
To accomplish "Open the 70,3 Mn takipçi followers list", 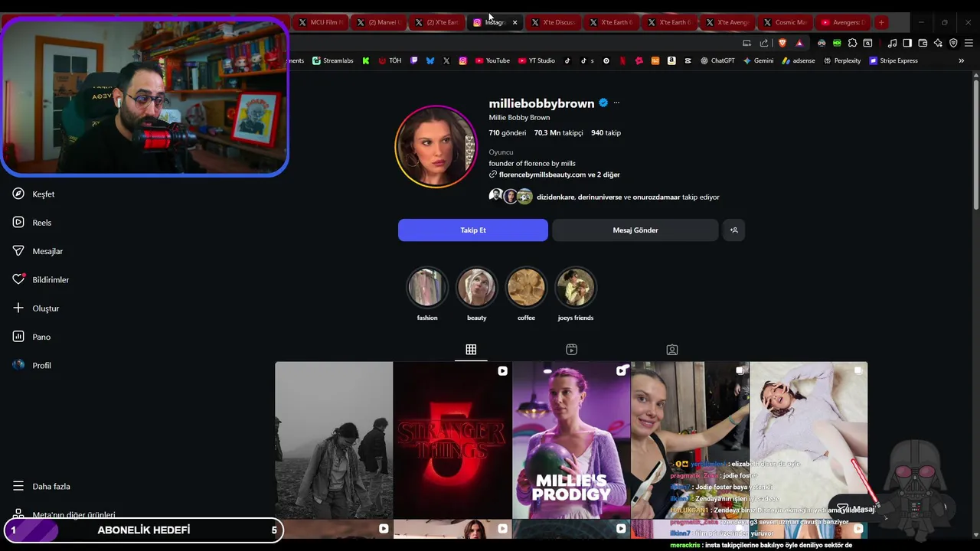I will tap(558, 132).
